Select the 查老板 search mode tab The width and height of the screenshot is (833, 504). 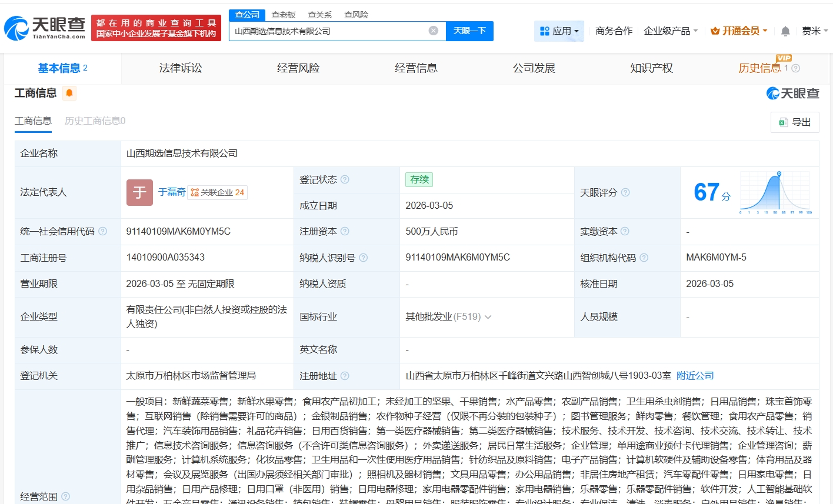[x=284, y=15]
